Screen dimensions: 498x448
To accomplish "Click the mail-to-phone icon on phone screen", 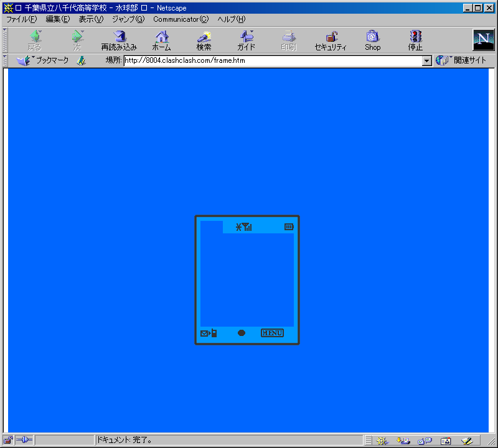I will (x=209, y=333).
